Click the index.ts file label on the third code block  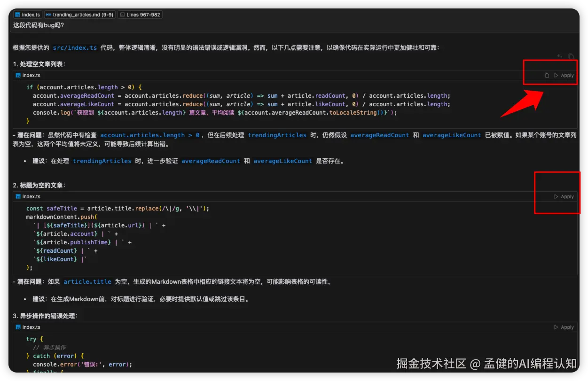point(28,327)
